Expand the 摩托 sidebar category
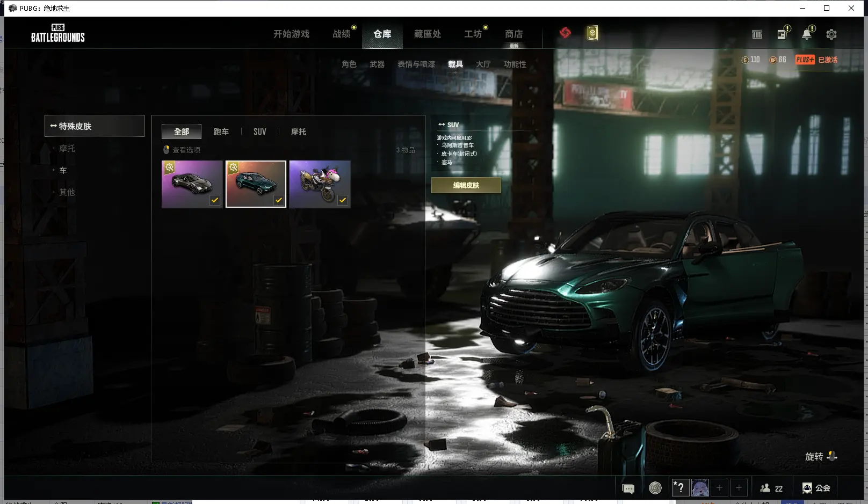Viewport: 868px width, 504px height. pyautogui.click(x=67, y=148)
